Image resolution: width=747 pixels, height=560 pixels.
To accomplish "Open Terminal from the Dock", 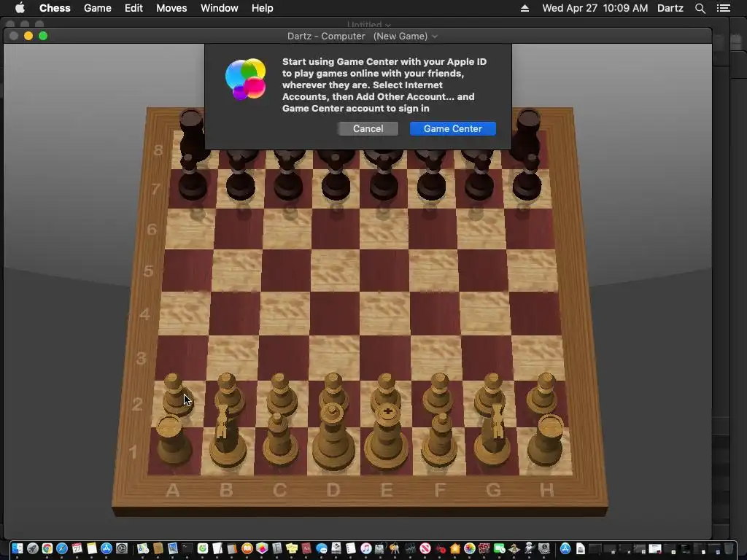I will [x=187, y=548].
